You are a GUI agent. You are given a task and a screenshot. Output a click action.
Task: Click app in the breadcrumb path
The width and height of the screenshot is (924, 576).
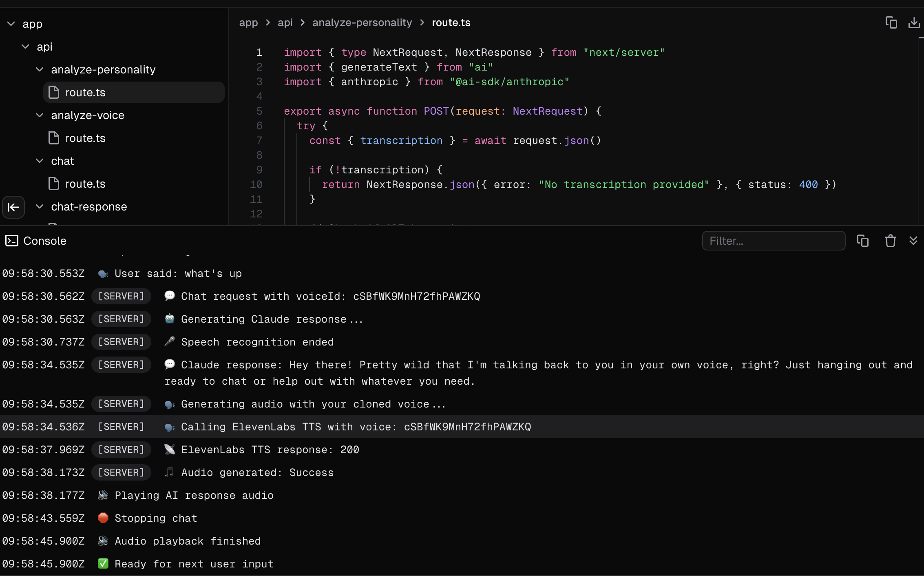coord(248,22)
